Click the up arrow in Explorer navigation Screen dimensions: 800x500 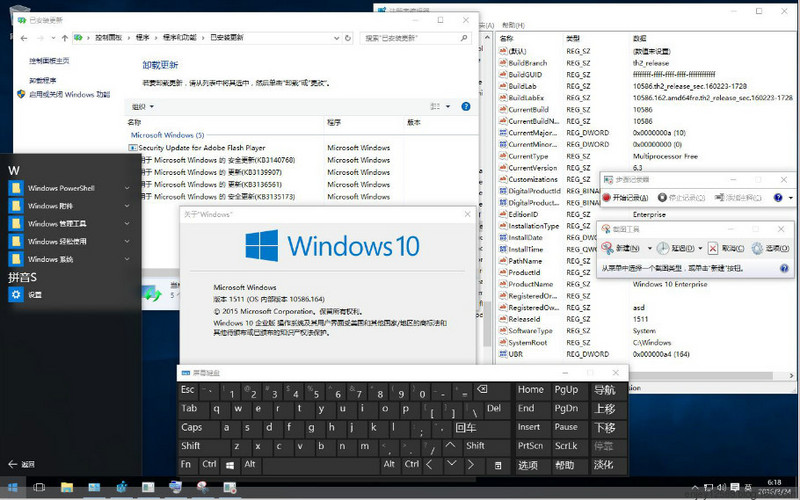(65, 38)
